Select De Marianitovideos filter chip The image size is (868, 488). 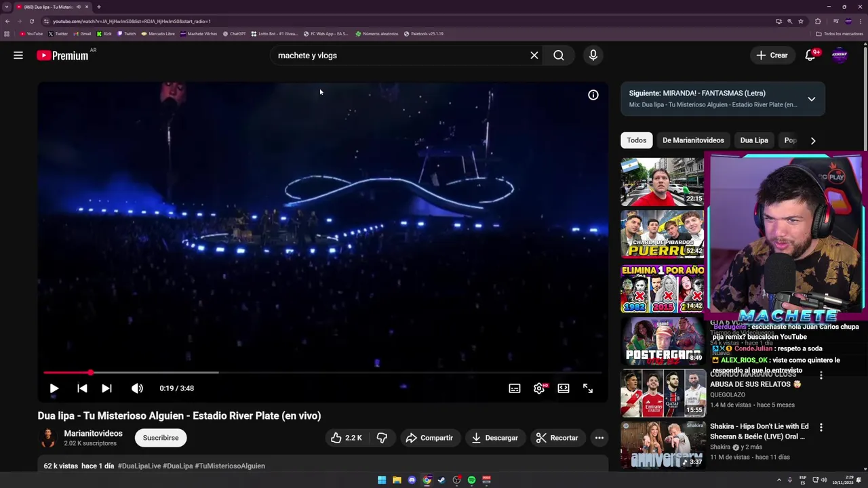[x=693, y=140]
